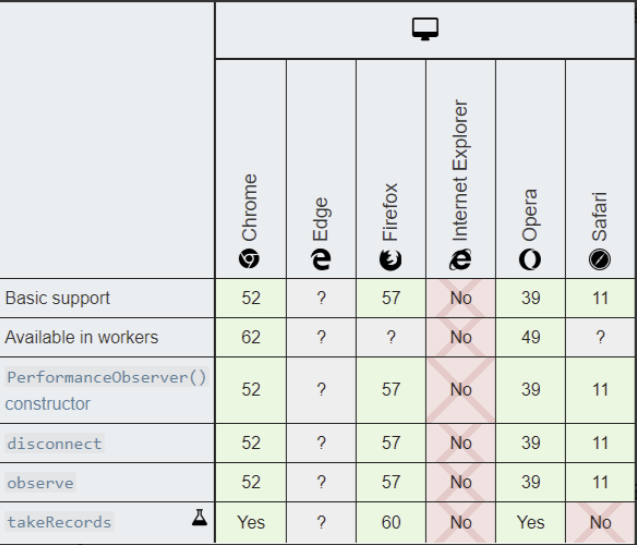This screenshot has width=637, height=545.
Task: Select Opera 49 cell for workers row
Action: tap(531, 337)
